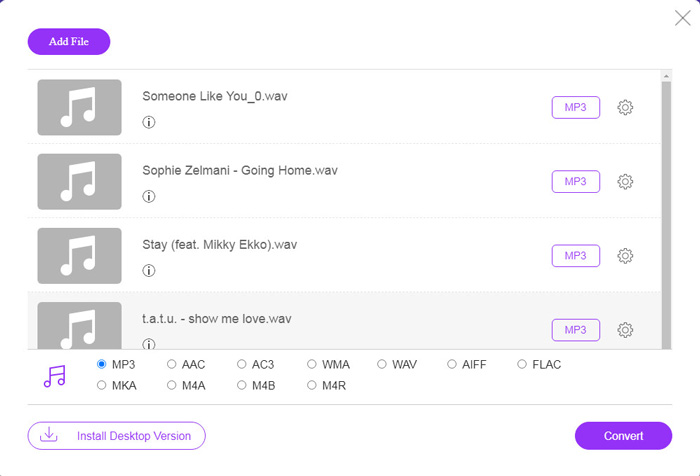Viewport: 700px width, 476px height.
Task: Open settings gear for Someone Like You_0.wav
Action: pos(625,108)
